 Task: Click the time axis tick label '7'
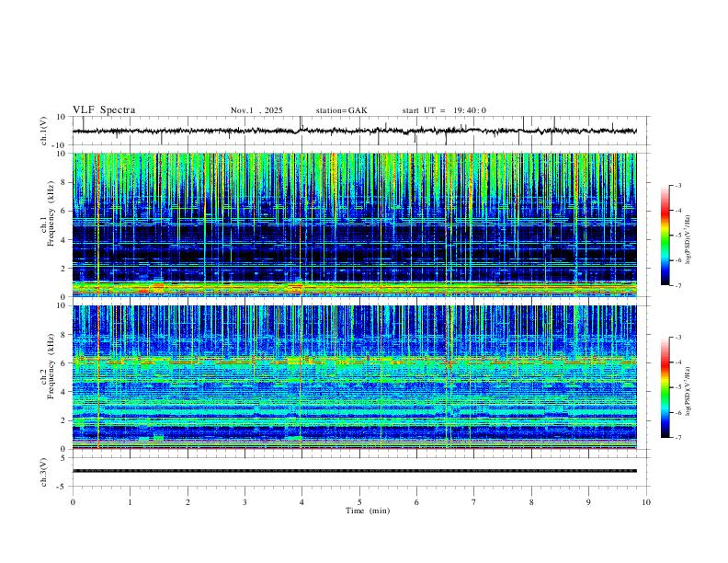click(474, 502)
